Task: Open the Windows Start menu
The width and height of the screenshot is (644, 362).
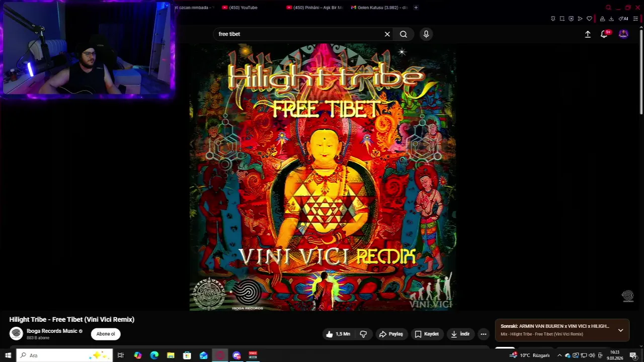Action: [x=8, y=355]
